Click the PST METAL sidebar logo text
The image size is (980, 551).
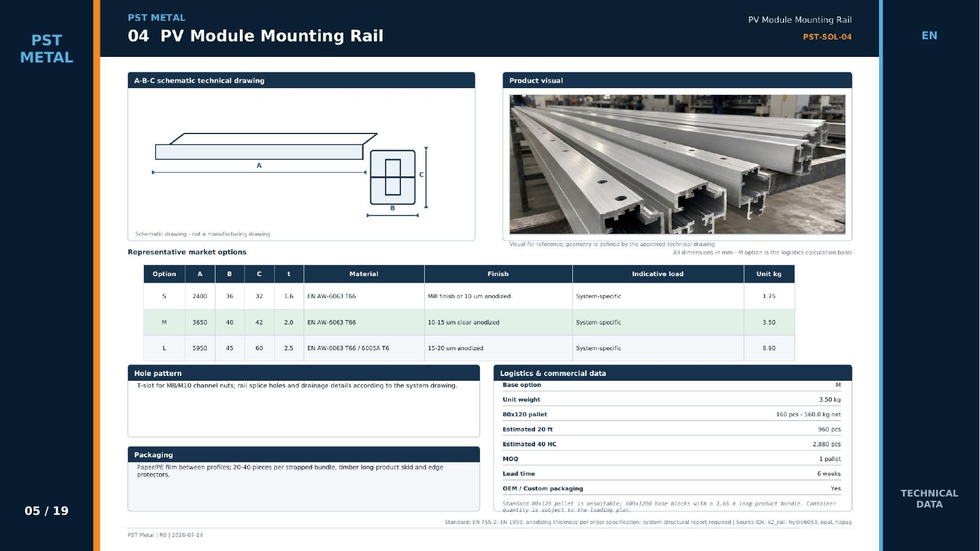click(47, 49)
